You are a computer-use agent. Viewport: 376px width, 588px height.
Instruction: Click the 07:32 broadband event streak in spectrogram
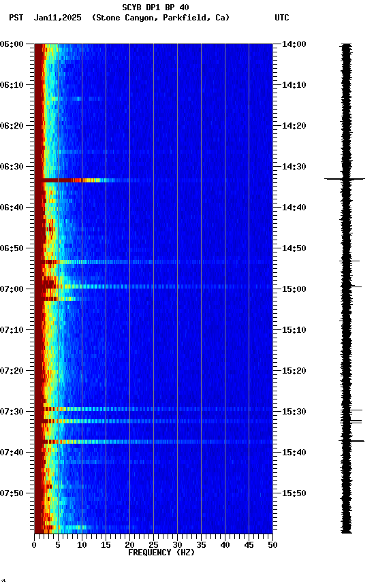(153, 421)
